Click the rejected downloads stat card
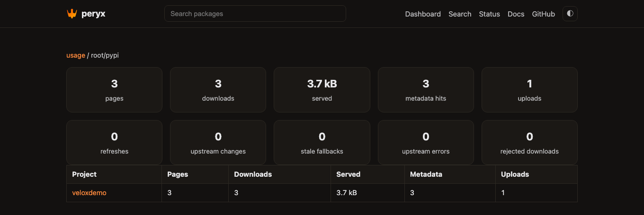The height and width of the screenshot is (215, 644). pyautogui.click(x=529, y=143)
